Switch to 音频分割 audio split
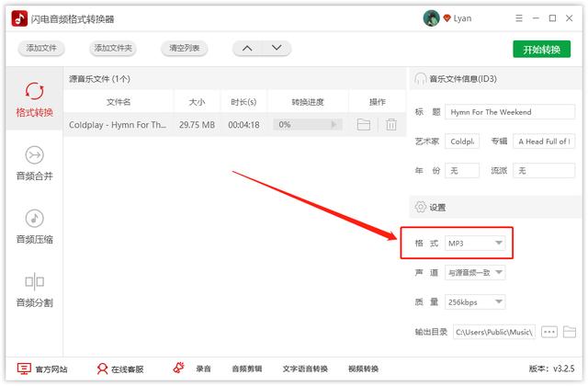This screenshot has height=386, width=588. tap(35, 290)
